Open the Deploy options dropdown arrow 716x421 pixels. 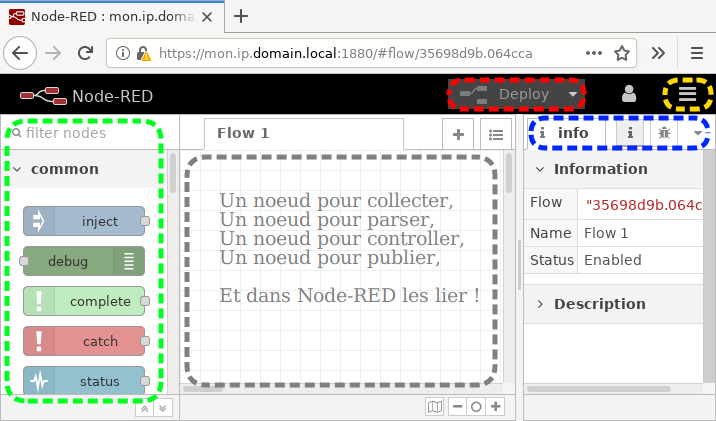(x=573, y=94)
